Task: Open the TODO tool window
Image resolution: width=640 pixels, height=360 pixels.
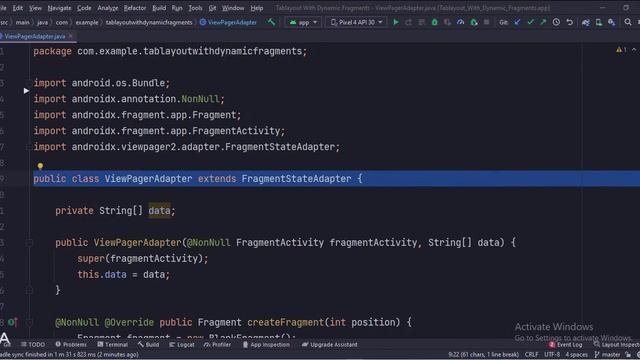Action: [33, 344]
